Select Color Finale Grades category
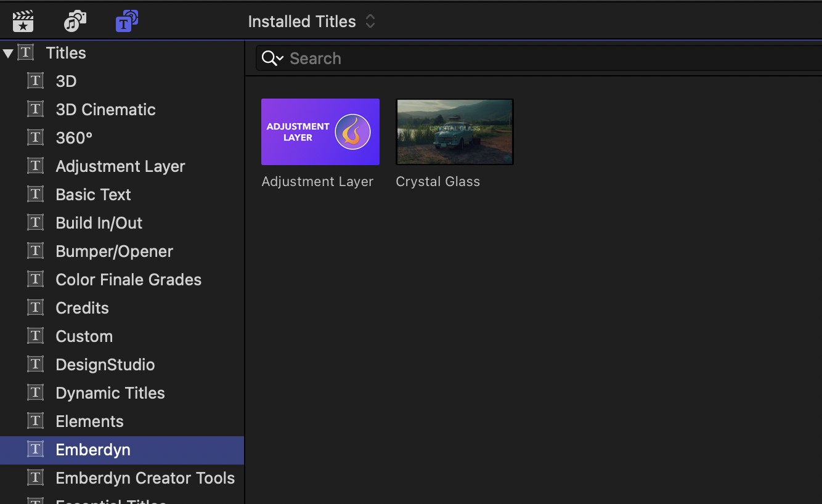Image resolution: width=822 pixels, height=504 pixels. pyautogui.click(x=128, y=280)
